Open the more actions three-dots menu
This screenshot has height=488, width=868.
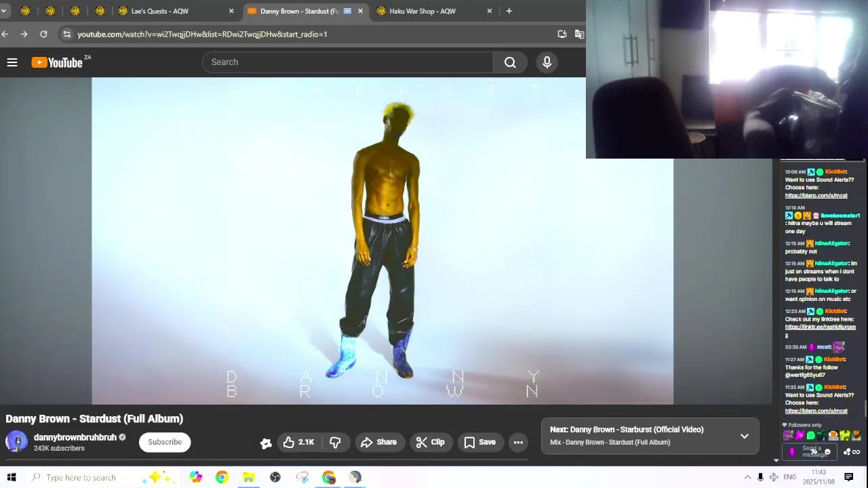518,442
